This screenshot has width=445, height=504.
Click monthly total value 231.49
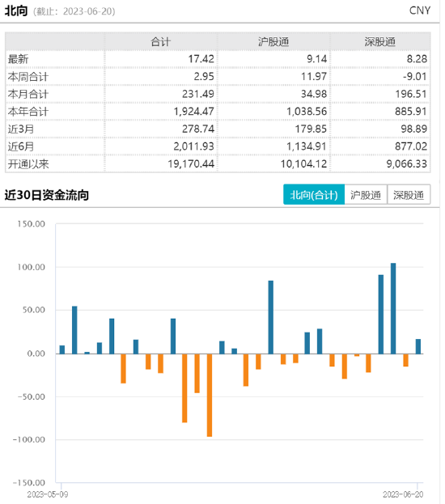(198, 94)
